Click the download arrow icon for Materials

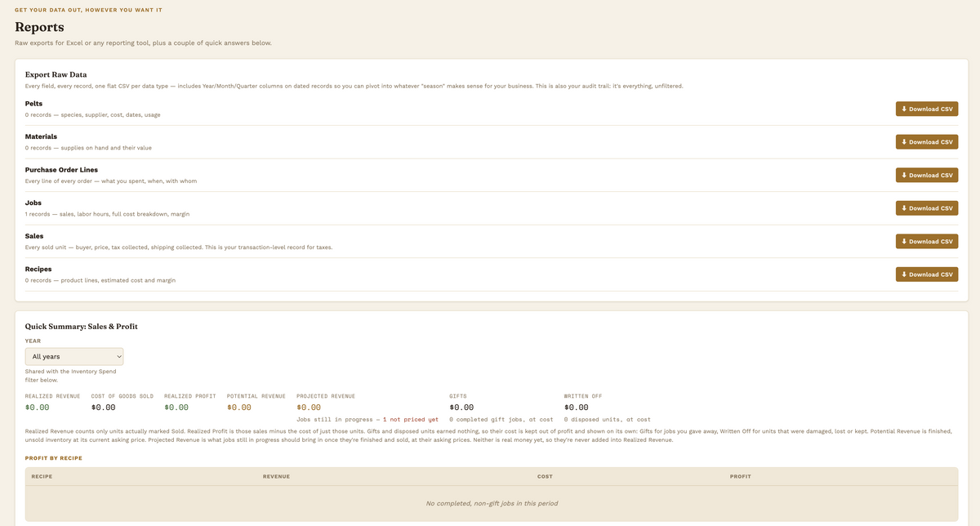[x=904, y=142]
